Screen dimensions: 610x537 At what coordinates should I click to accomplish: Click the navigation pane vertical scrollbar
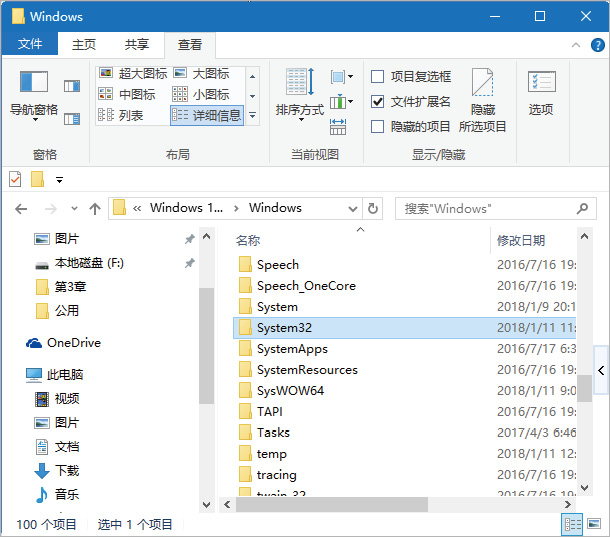coord(206,346)
